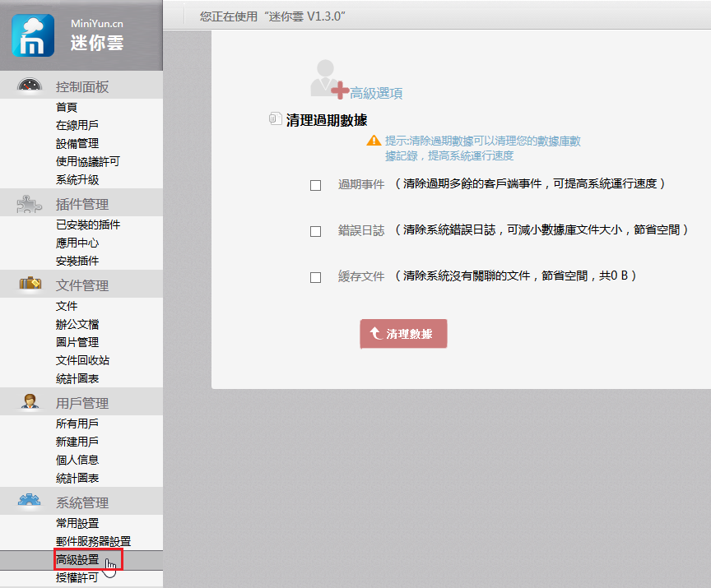This screenshot has height=588, width=711.
Task: Click the user-plus icon near 高級選項
Action: 329,78
